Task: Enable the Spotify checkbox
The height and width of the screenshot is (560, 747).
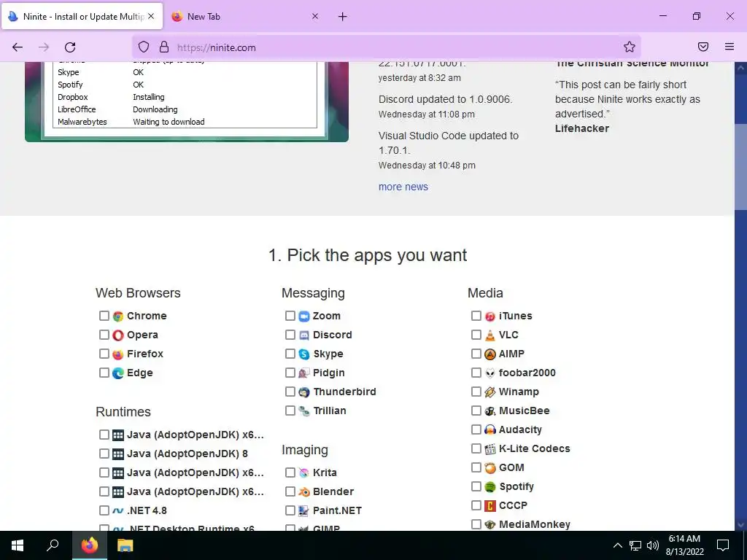Action: click(x=476, y=486)
